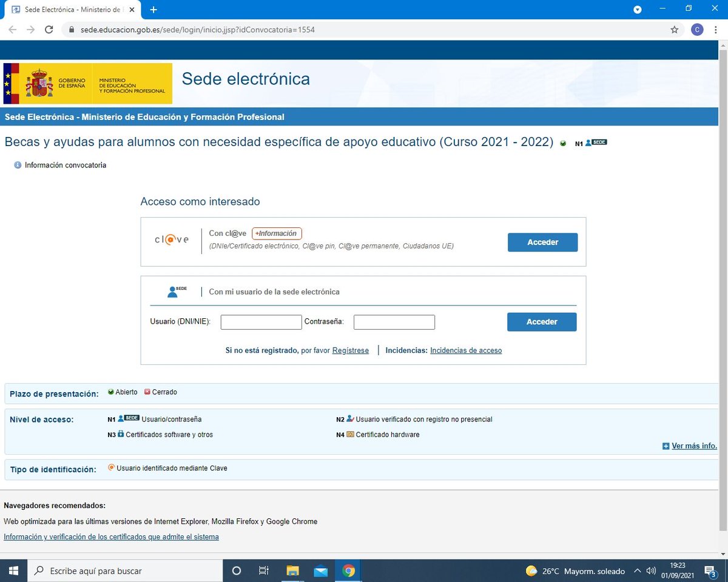This screenshot has height=582, width=728.
Task: Follow the Regístrese link
Action: [x=351, y=350]
